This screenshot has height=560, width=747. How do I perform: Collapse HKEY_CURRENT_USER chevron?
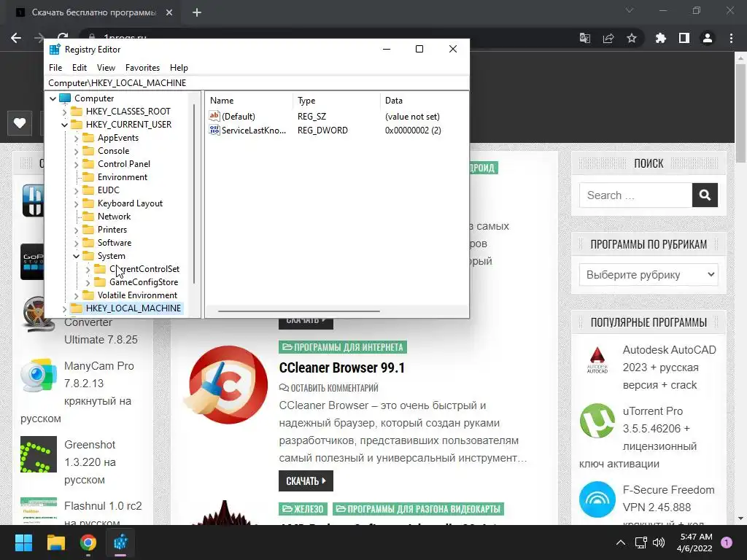64,125
